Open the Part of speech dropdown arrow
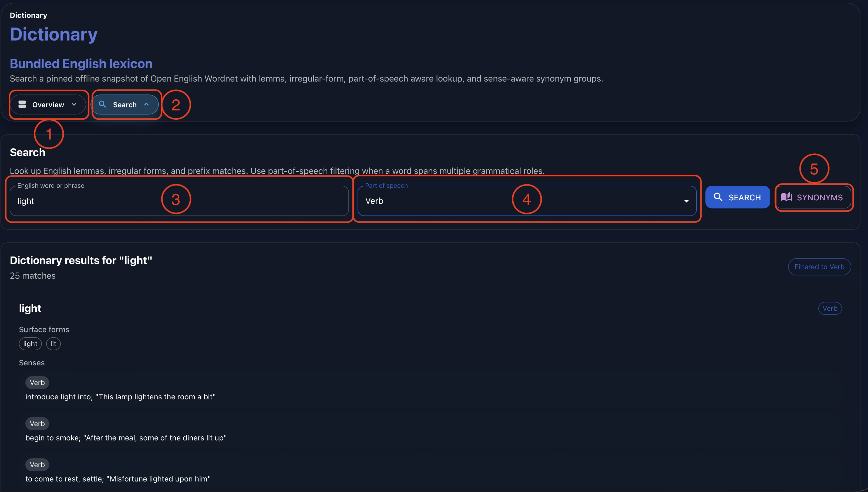 click(686, 201)
